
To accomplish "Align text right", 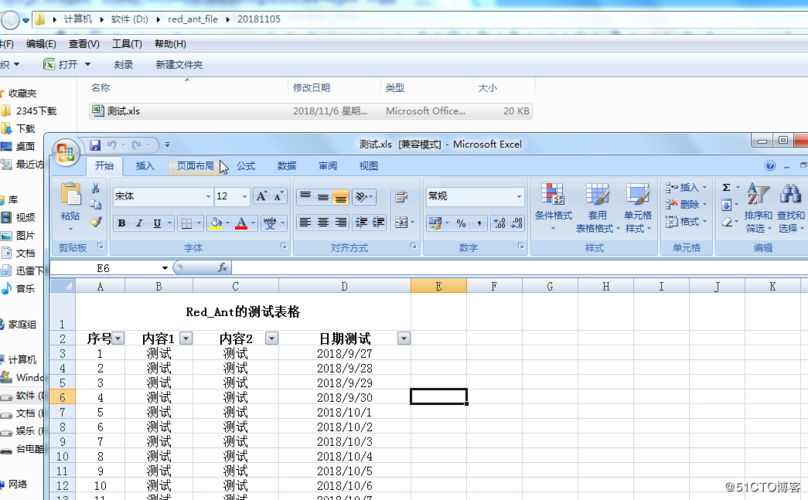I will pos(340,223).
